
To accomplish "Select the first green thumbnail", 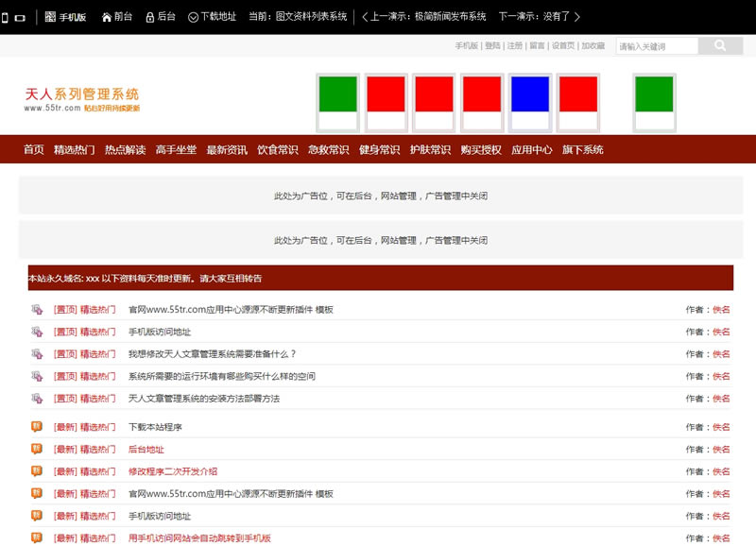I will click(x=337, y=94).
